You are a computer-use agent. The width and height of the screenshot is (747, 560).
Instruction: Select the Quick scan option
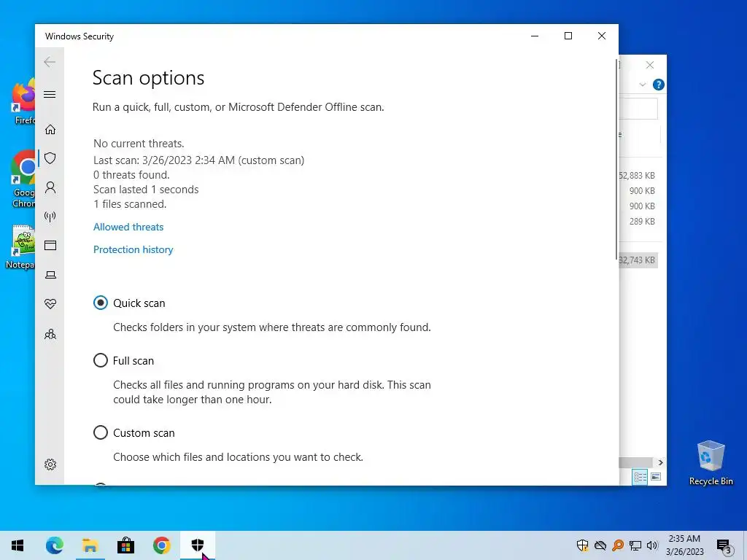tap(101, 303)
